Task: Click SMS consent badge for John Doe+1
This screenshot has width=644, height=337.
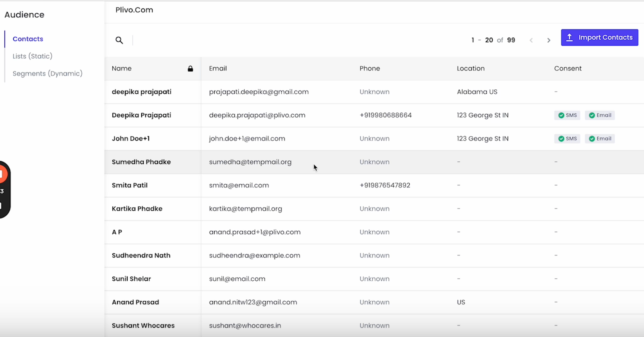Action: click(x=567, y=139)
